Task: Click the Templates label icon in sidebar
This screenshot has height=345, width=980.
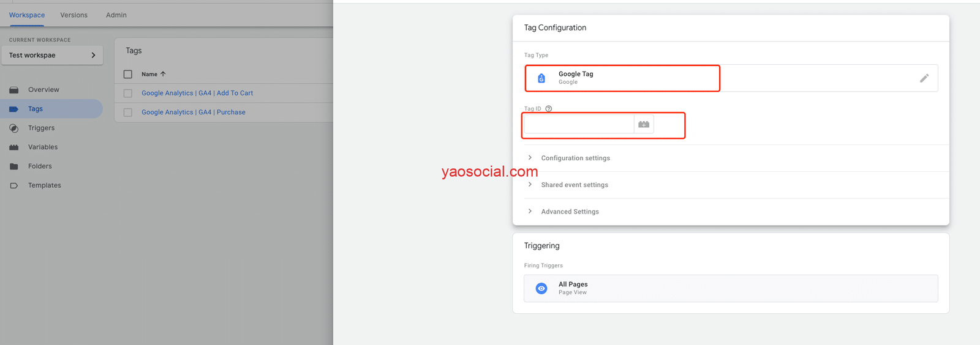Action: pyautogui.click(x=14, y=185)
